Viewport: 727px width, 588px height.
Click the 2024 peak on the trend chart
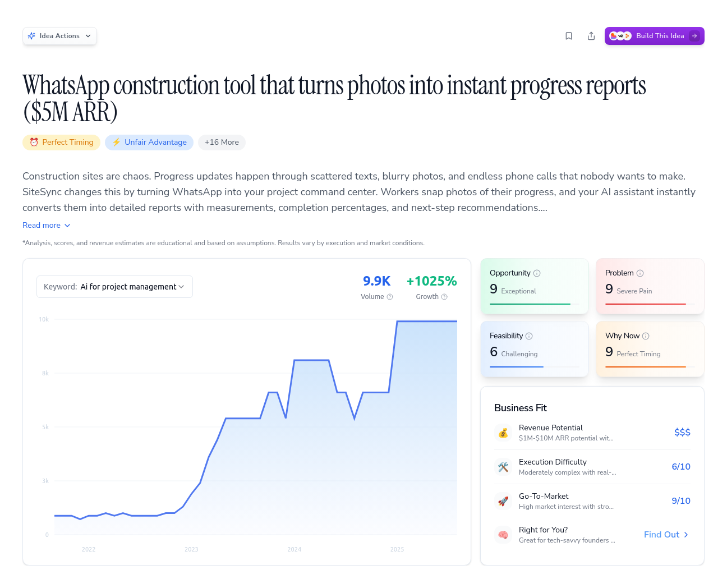pyautogui.click(x=312, y=360)
